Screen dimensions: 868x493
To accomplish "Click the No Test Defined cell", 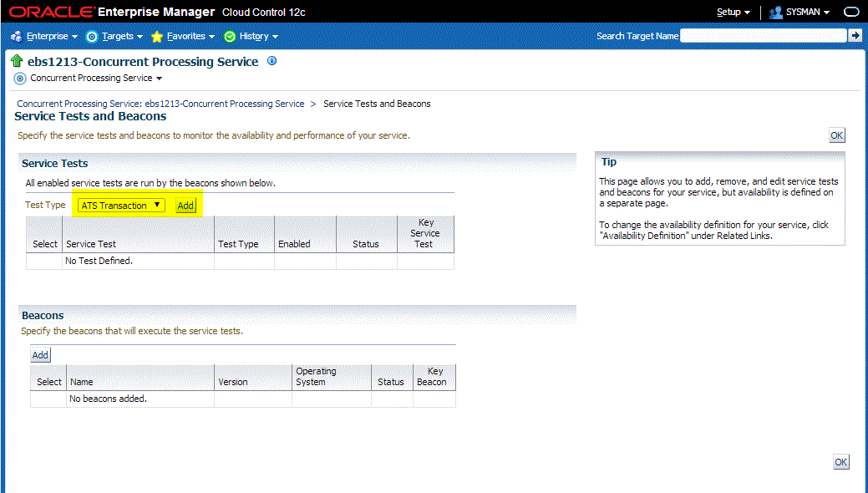I will [139, 261].
